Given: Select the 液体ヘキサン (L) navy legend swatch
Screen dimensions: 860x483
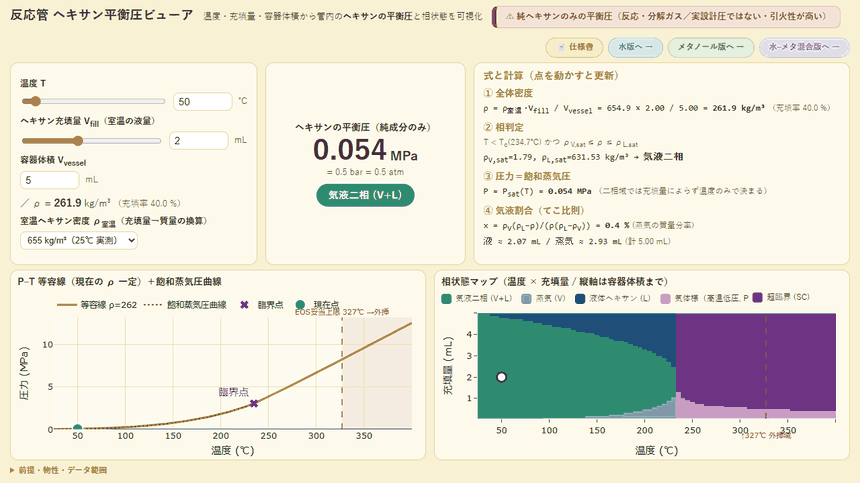Looking at the screenshot, I should coord(580,298).
